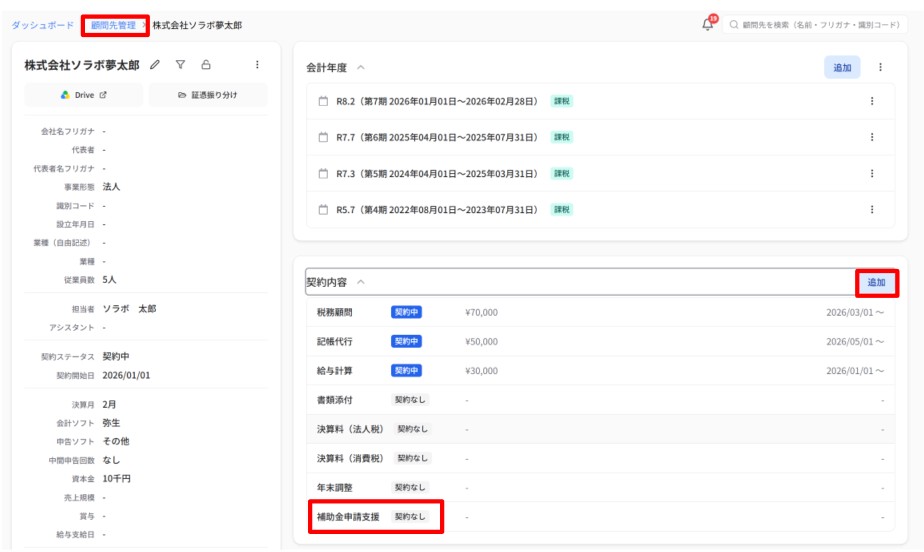This screenshot has width=924, height=552.
Task: Go to 顧問先管理 breadcrumb
Action: (x=113, y=25)
